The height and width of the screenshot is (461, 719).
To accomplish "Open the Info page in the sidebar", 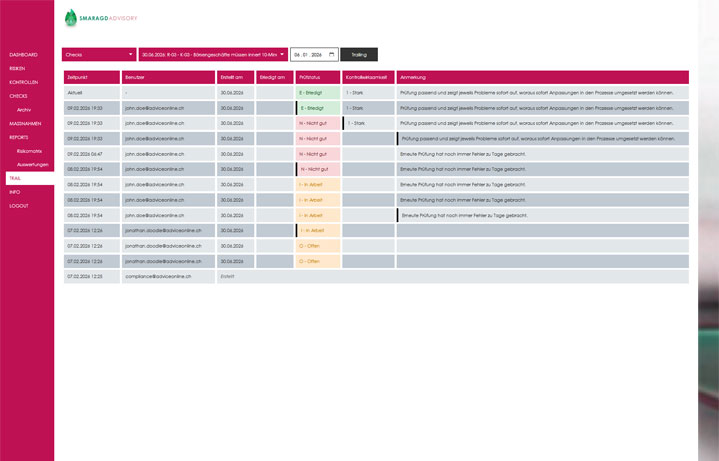I will click(x=14, y=191).
